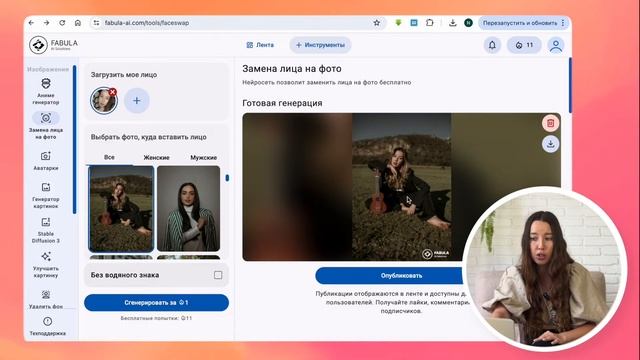
Task: Delete the generated image with trash icon
Action: coord(550,123)
